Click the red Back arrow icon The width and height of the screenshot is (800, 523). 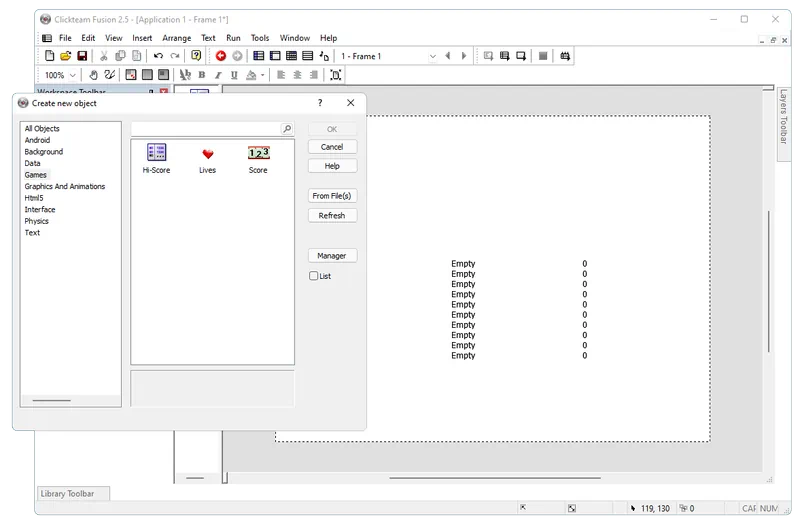click(221, 56)
